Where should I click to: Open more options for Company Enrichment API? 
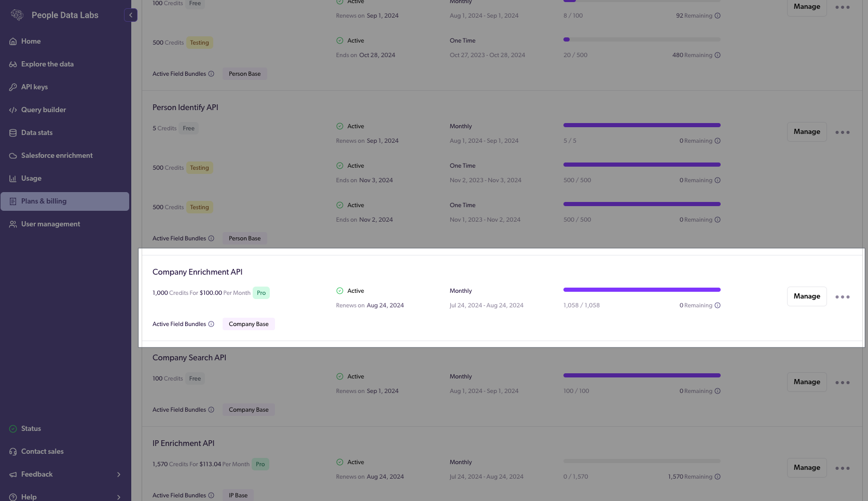tap(843, 297)
